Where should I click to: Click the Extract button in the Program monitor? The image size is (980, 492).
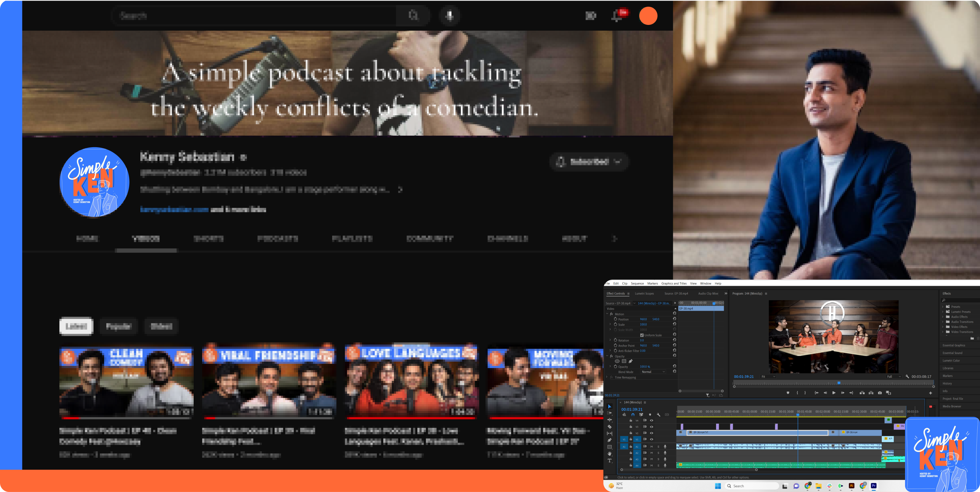[x=871, y=393]
